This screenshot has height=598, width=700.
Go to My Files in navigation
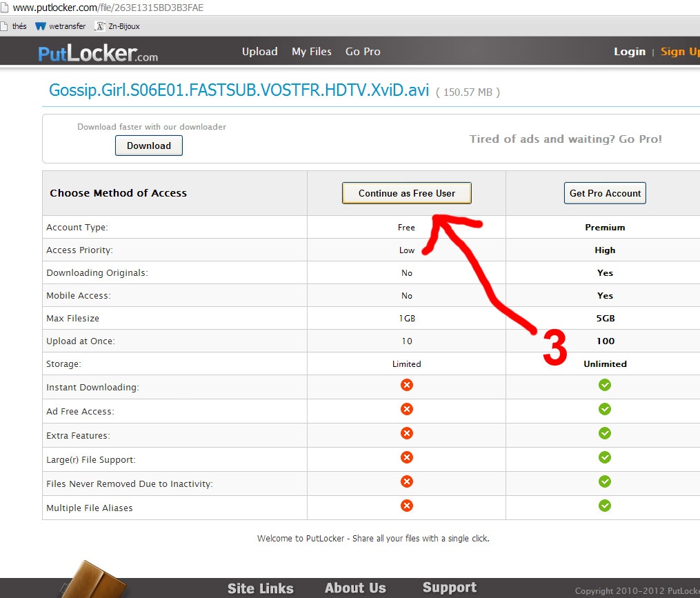[311, 52]
